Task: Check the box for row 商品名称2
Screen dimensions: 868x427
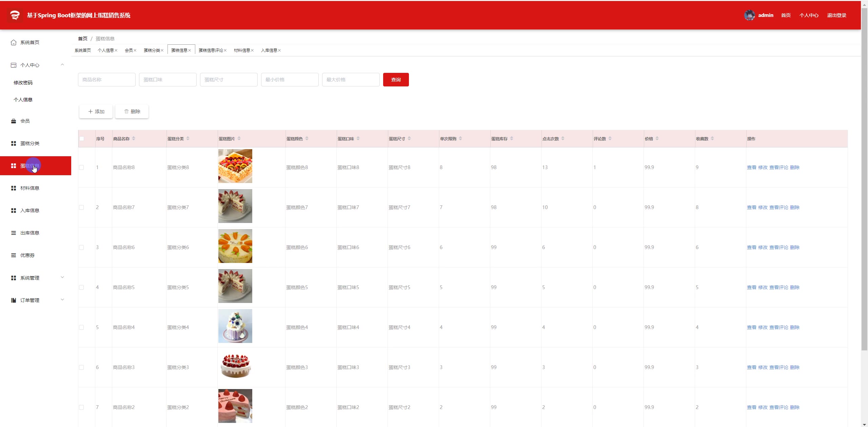Action: pyautogui.click(x=81, y=407)
